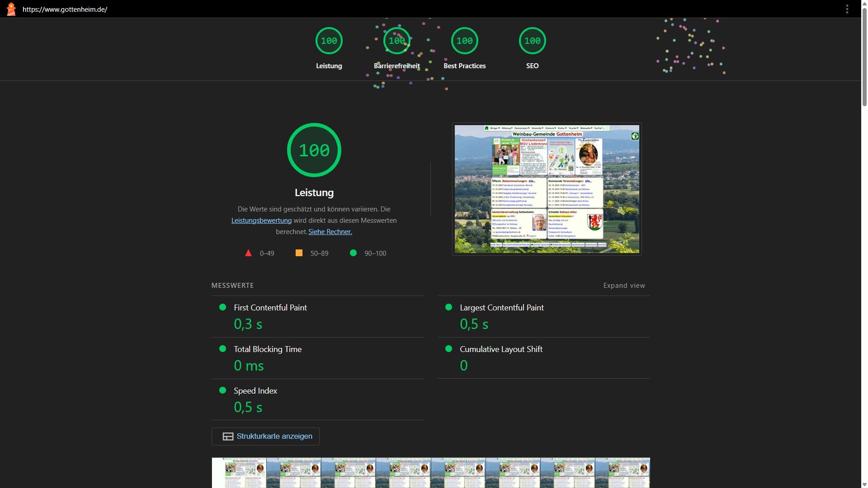Click the scrollbar down arrow
Image resolution: width=868 pixels, height=488 pixels.
coord(864,484)
